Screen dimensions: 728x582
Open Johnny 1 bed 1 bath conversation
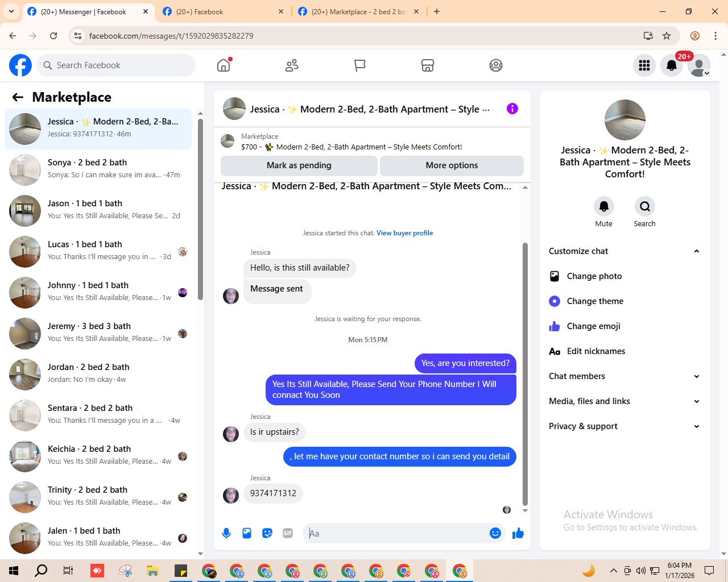click(98, 293)
